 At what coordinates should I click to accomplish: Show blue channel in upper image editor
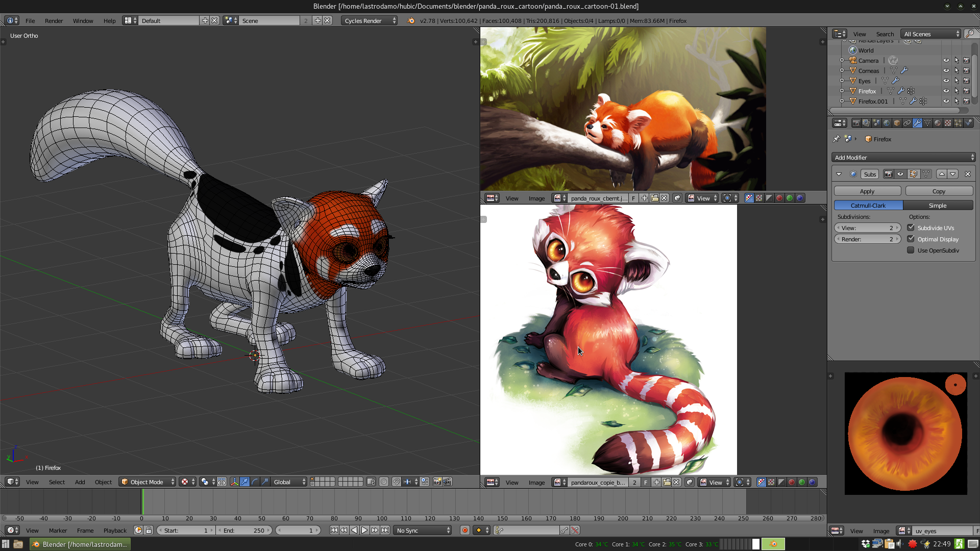click(x=800, y=198)
